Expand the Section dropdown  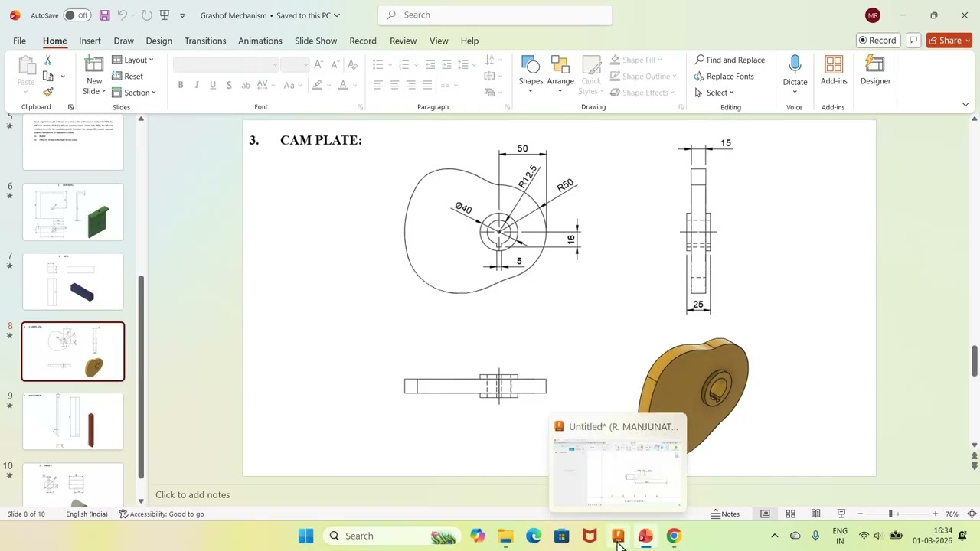point(134,93)
